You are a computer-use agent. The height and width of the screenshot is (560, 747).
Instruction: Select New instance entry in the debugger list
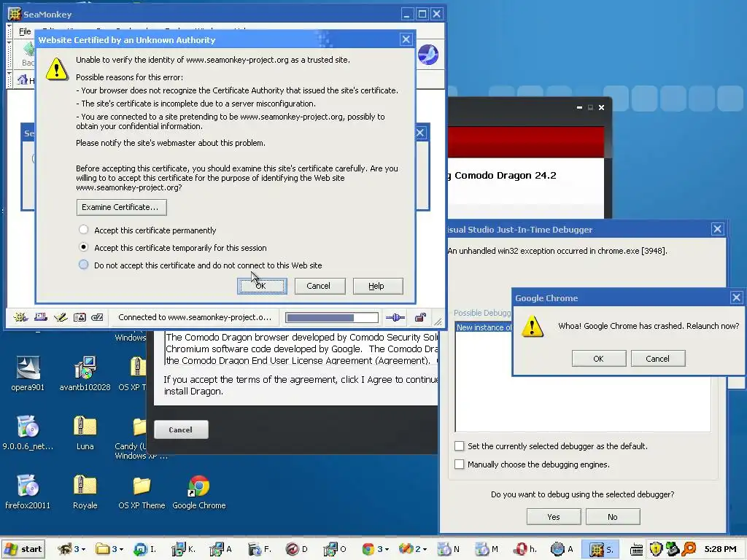click(484, 327)
